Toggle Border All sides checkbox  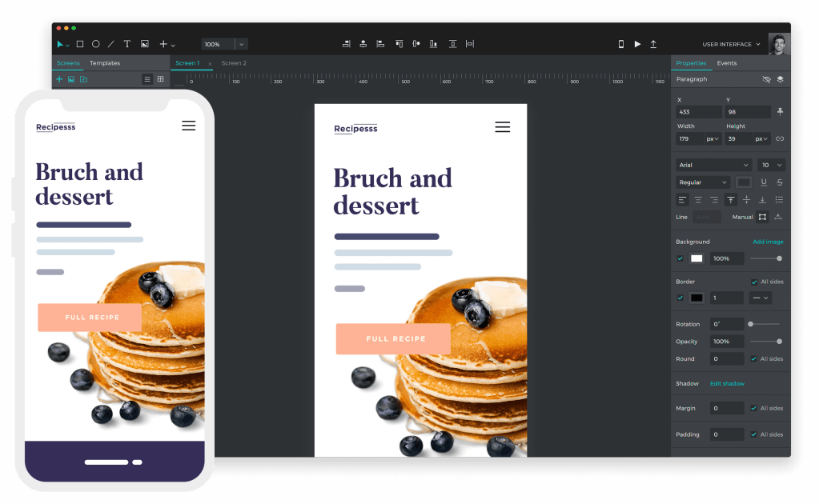pyautogui.click(x=754, y=282)
